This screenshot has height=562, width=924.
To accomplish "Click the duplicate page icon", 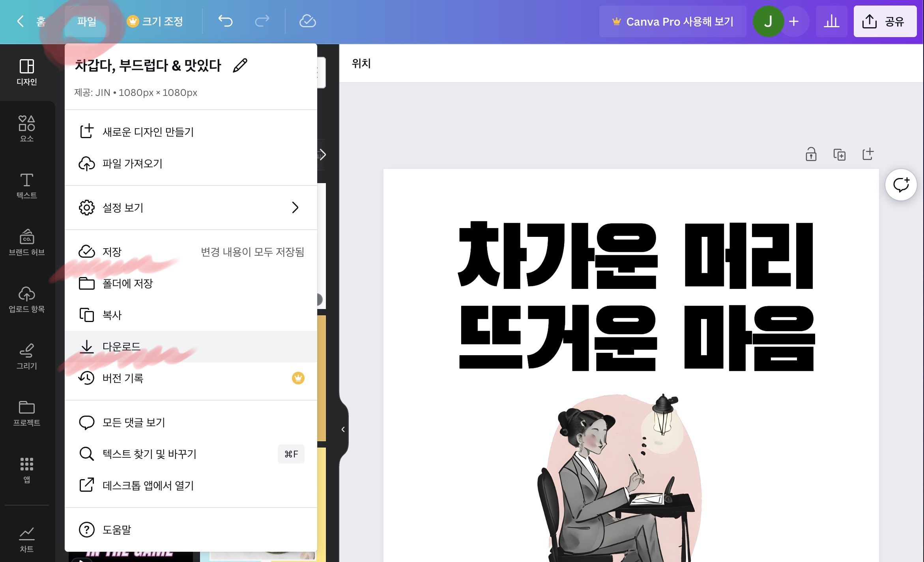I will tap(839, 154).
